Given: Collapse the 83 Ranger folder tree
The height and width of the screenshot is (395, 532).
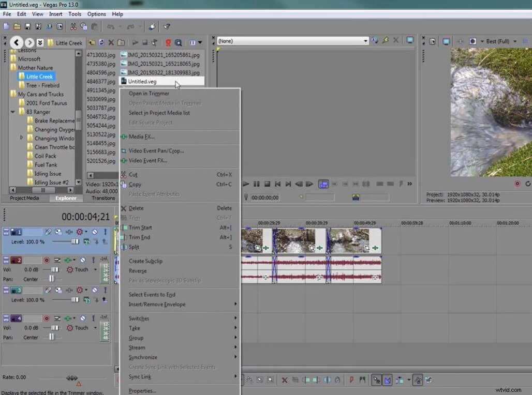Looking at the screenshot, I should point(12,112).
